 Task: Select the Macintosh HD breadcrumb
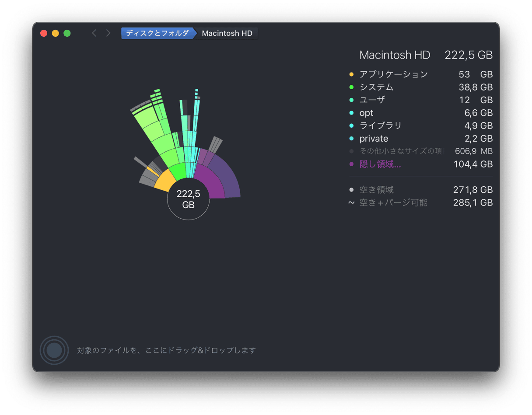tap(227, 33)
